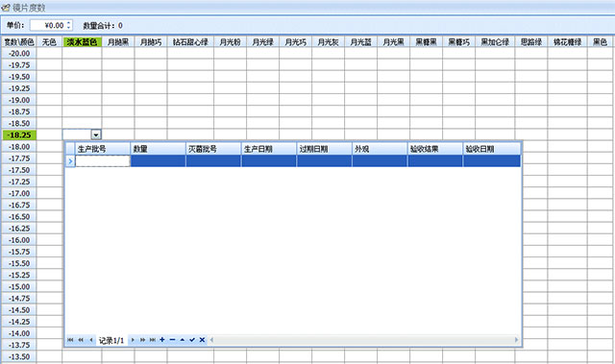Select the 月抛黑 column header

[118, 42]
